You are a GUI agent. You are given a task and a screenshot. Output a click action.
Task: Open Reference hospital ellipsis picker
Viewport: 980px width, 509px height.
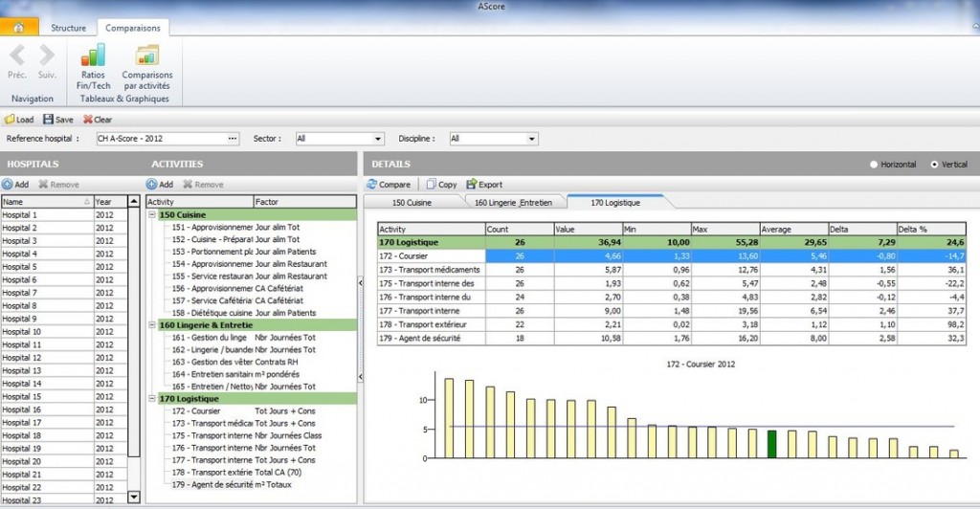point(233,139)
